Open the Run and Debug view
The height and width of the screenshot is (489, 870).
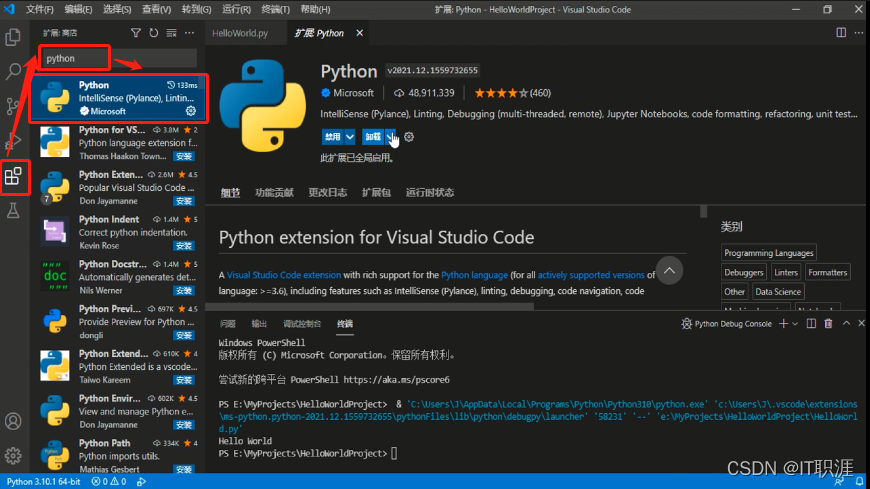click(x=13, y=141)
